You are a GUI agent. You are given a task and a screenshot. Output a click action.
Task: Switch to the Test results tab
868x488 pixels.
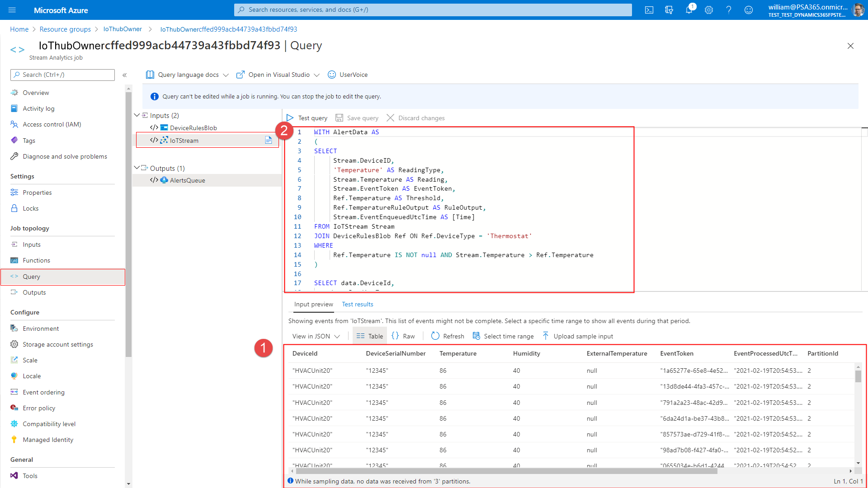tap(358, 304)
